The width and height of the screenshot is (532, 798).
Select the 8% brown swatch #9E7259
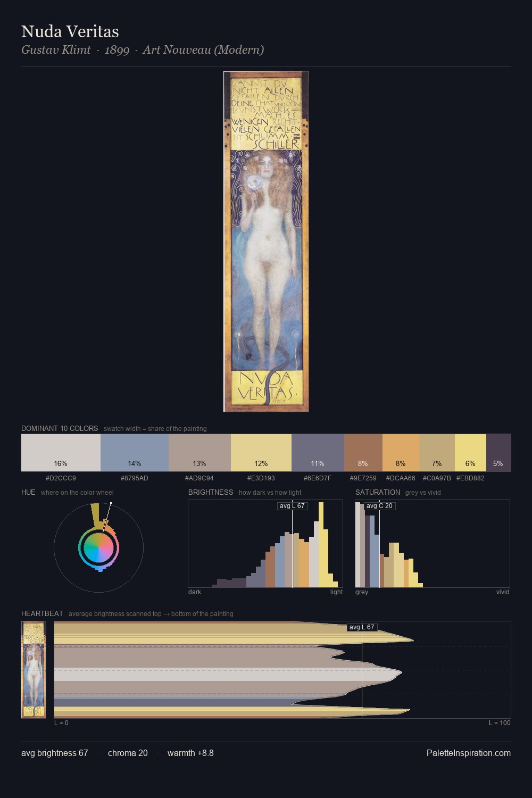[x=363, y=453]
